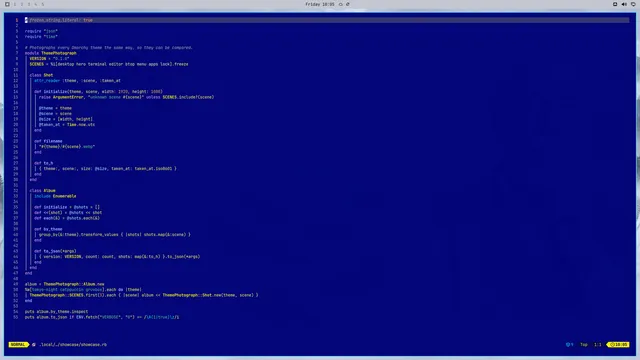Click the class Album line
The image size is (640, 360).
tap(42, 191)
